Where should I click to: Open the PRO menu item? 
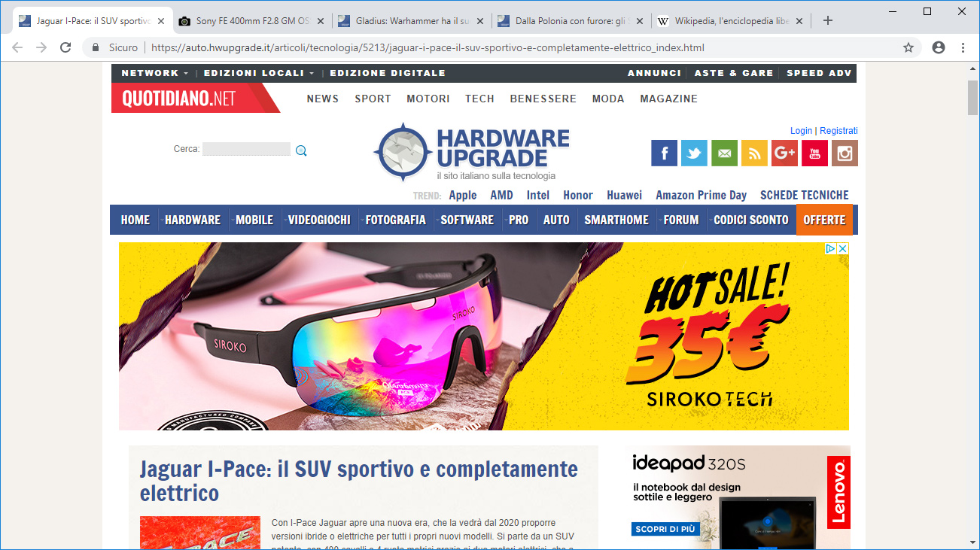coord(519,220)
